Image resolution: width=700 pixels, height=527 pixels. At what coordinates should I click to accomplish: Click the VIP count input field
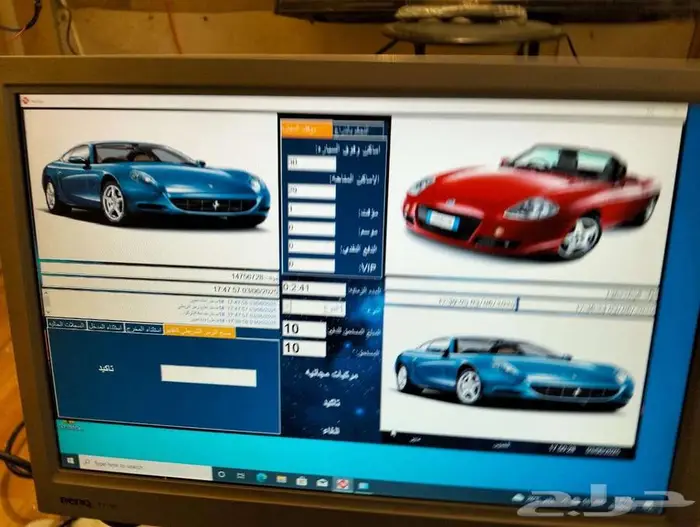click(311, 265)
